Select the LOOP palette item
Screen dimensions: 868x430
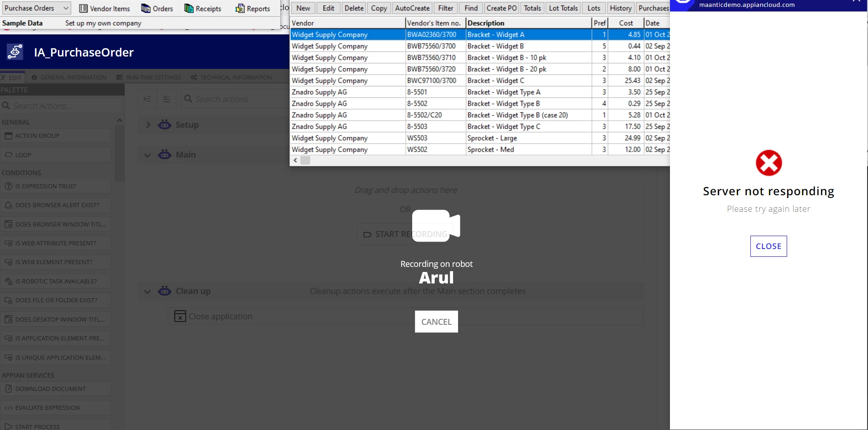tap(56, 155)
